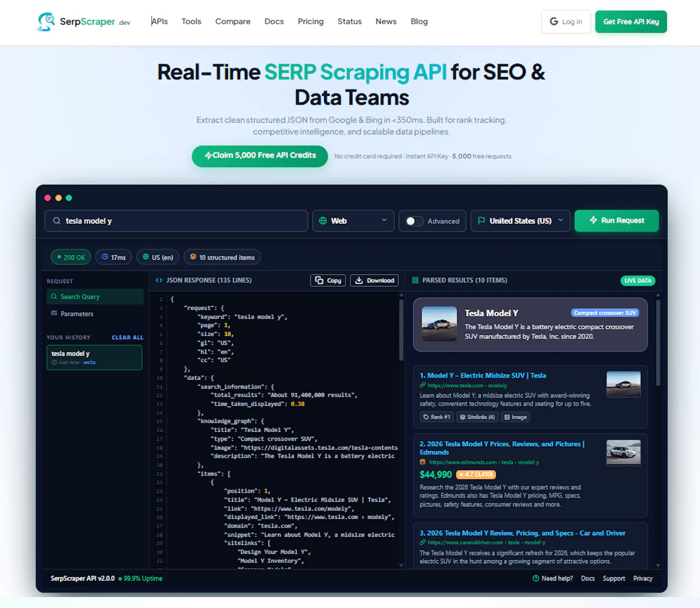Screen dimensions: 700x608
Task: Open the Web search type dropdown
Action: click(353, 221)
